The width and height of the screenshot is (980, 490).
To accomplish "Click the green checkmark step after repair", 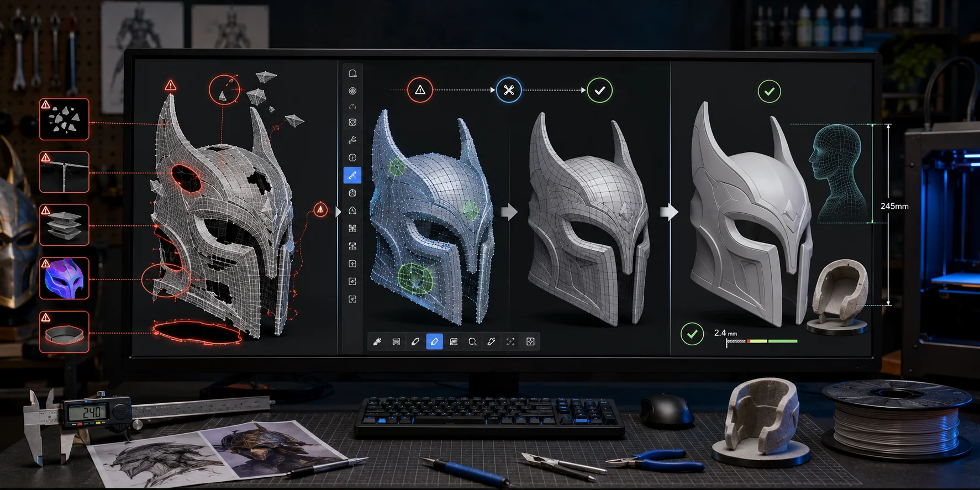I will [x=599, y=90].
